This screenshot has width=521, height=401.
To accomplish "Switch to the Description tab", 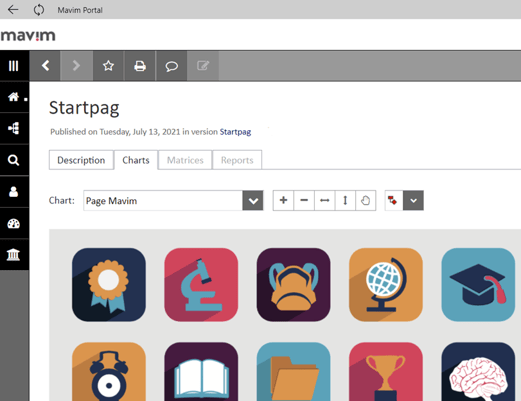I will [x=81, y=160].
